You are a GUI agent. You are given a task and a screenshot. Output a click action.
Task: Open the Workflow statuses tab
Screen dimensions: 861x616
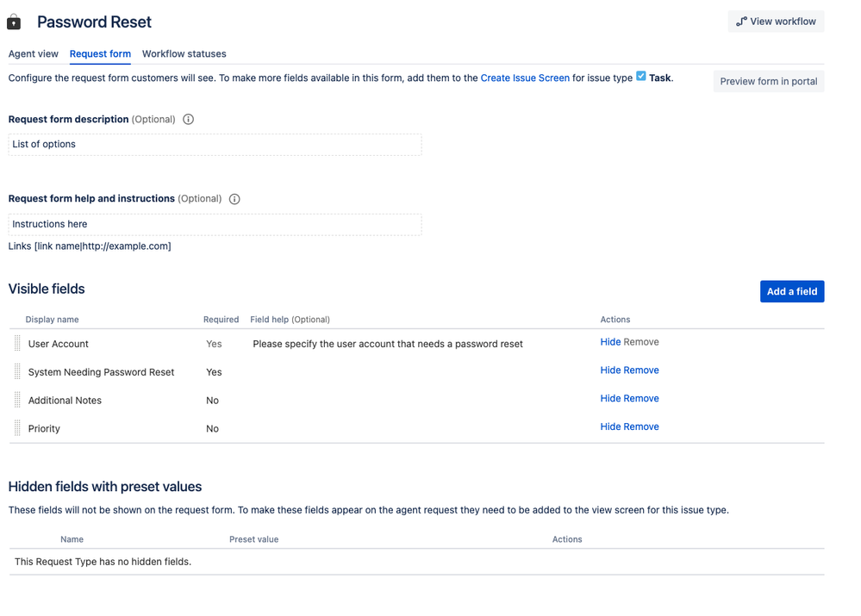(x=184, y=54)
